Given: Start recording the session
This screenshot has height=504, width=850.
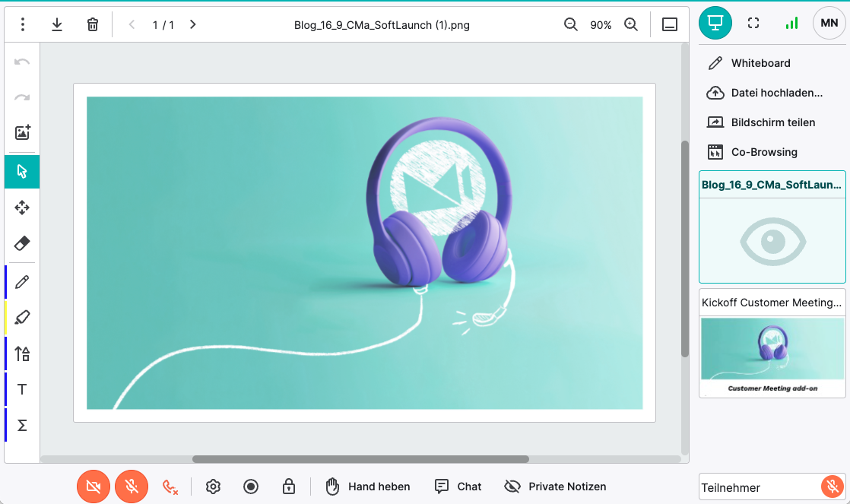Looking at the screenshot, I should click(250, 487).
